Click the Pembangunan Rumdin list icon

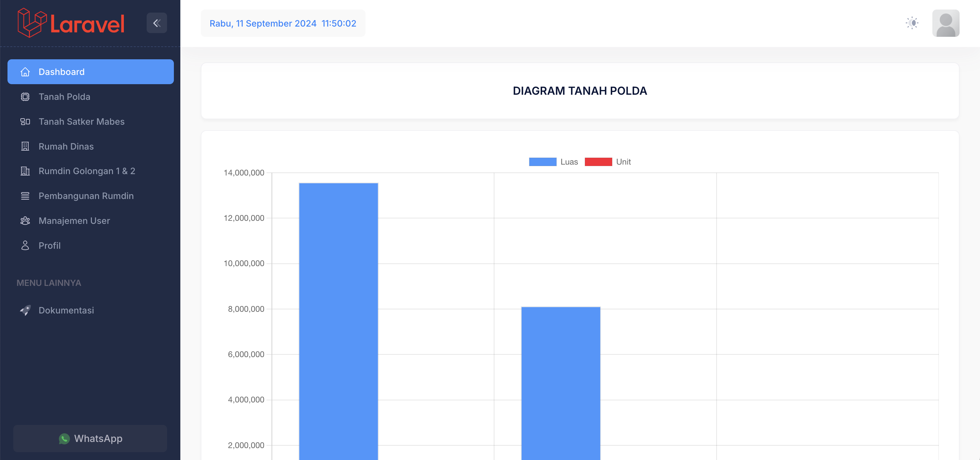click(x=25, y=196)
